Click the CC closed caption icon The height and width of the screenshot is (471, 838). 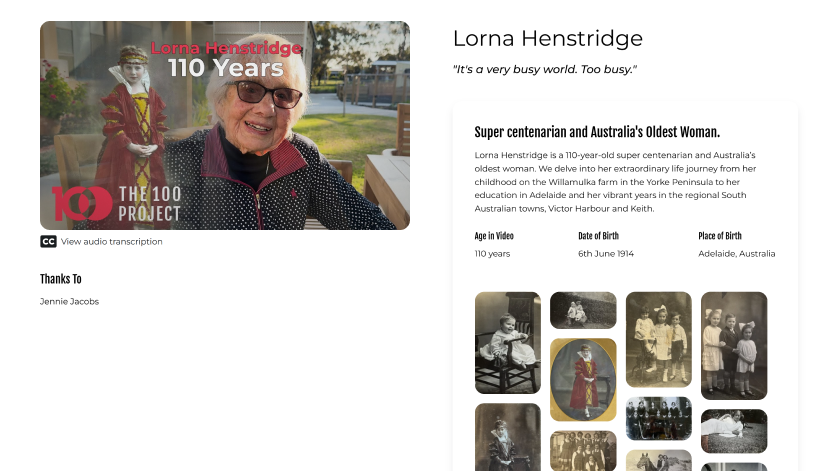tap(48, 242)
